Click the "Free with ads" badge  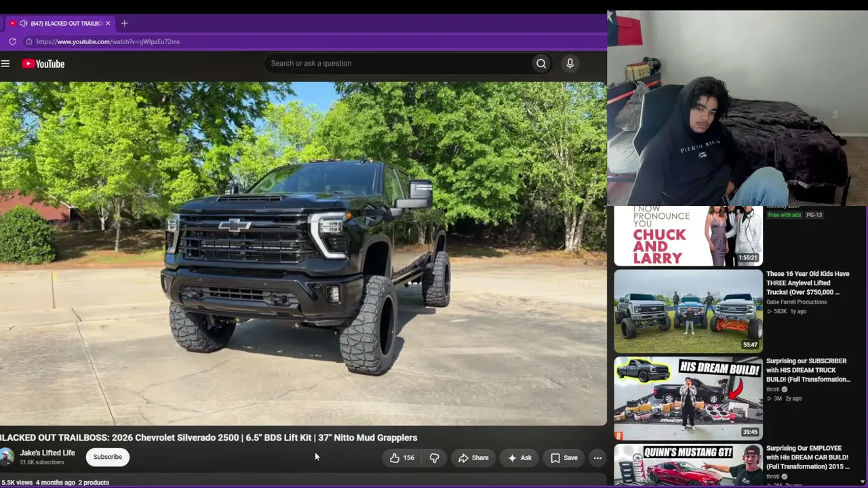click(785, 215)
